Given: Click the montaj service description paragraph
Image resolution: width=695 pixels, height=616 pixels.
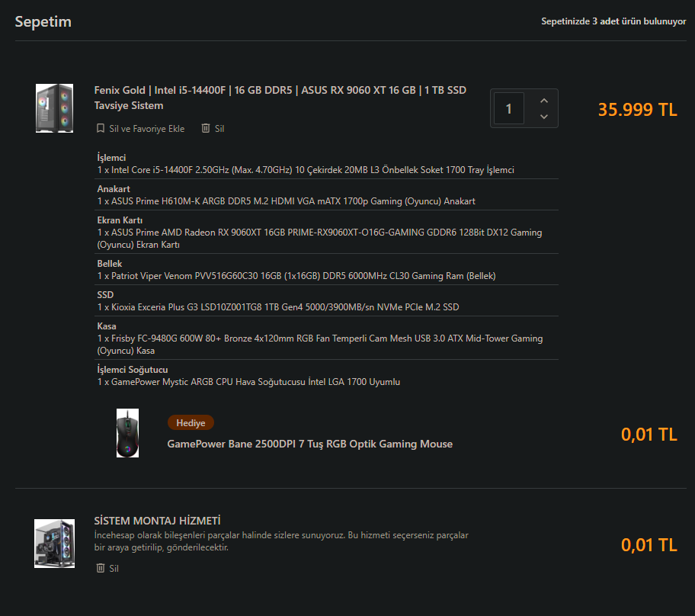Looking at the screenshot, I should coord(281,541).
